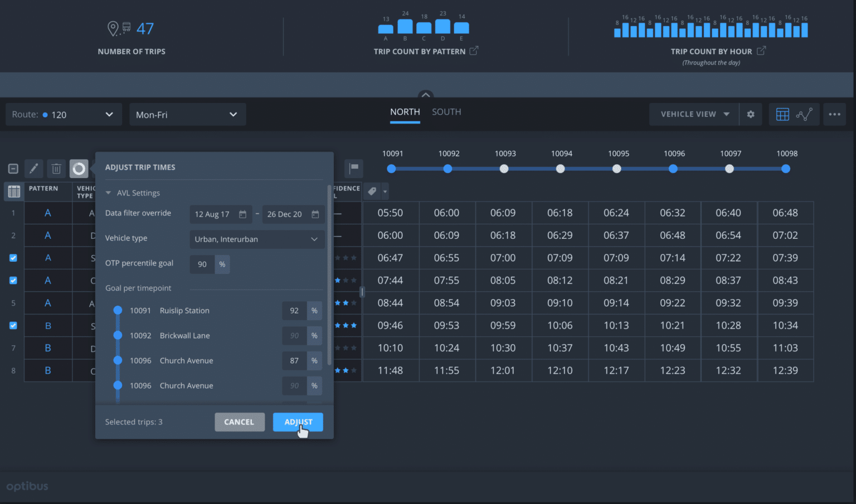The height and width of the screenshot is (504, 856).
Task: Uncheck the pattern B row 6 checkbox
Action: tap(13, 325)
